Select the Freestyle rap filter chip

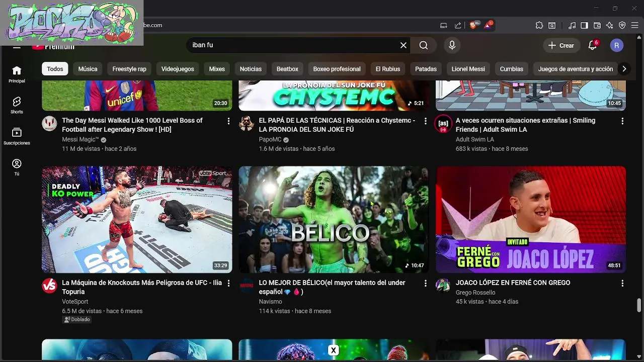(129, 69)
